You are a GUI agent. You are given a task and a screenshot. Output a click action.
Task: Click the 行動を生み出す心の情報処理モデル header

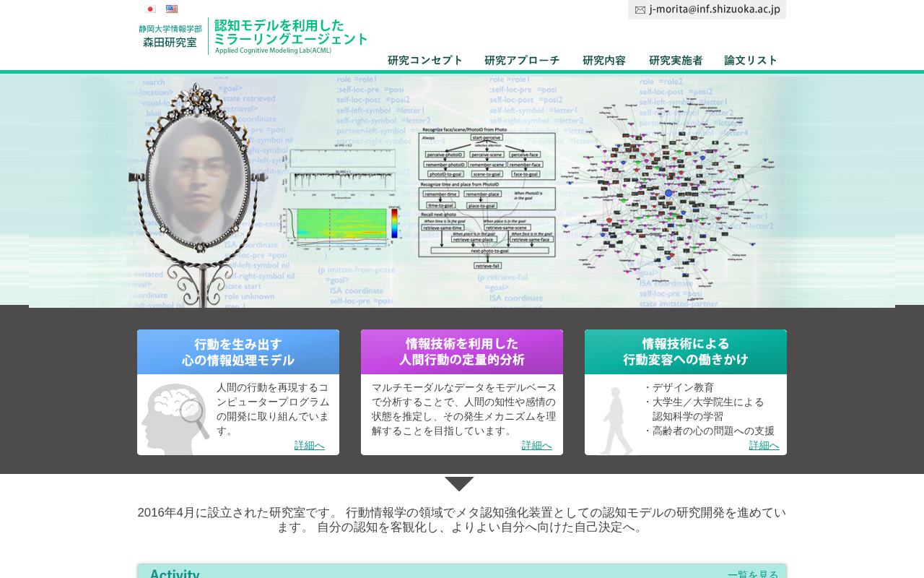[x=238, y=352]
